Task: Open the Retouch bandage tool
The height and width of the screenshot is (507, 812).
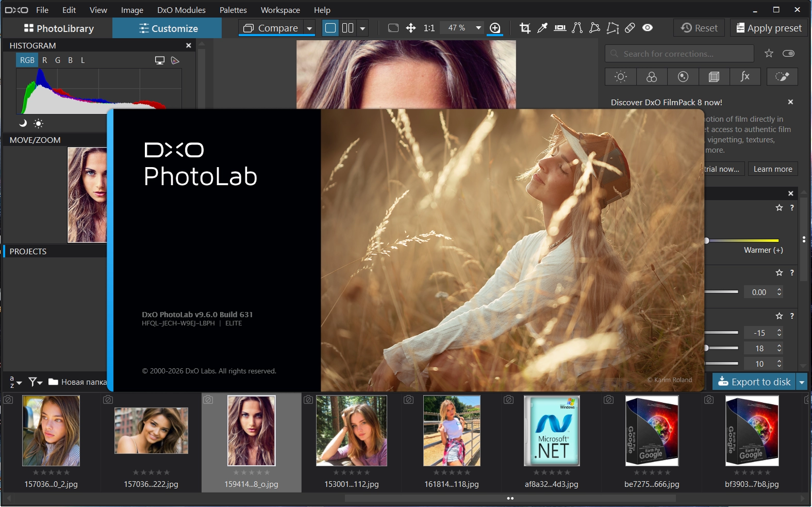Action: coord(630,28)
